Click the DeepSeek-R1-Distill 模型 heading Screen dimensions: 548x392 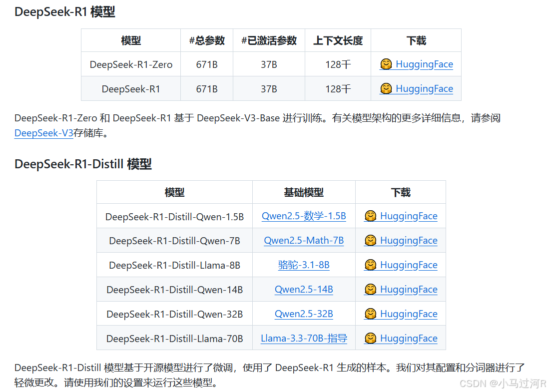[83, 164]
